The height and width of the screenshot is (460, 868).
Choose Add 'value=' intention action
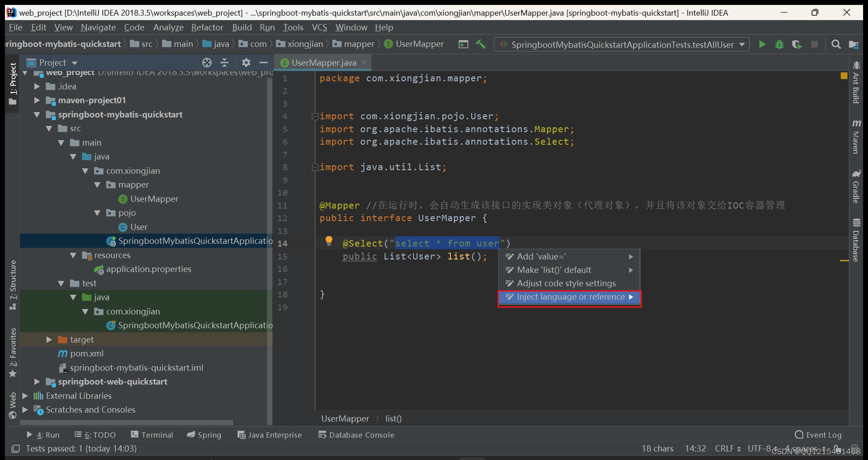(569, 257)
